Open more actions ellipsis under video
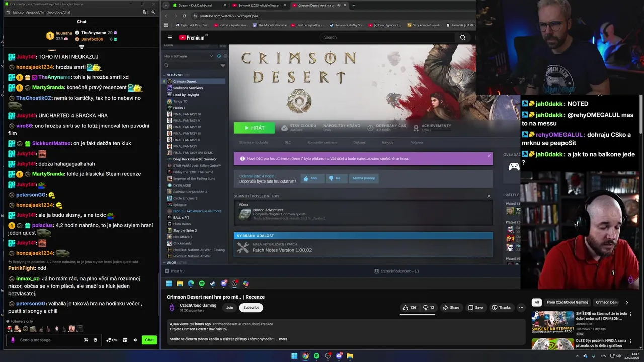 point(521,307)
